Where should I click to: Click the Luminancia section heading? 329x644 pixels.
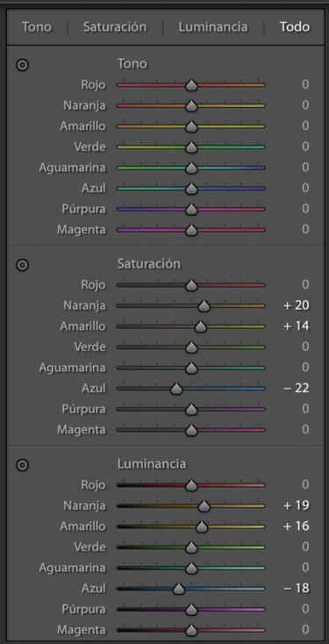click(152, 463)
